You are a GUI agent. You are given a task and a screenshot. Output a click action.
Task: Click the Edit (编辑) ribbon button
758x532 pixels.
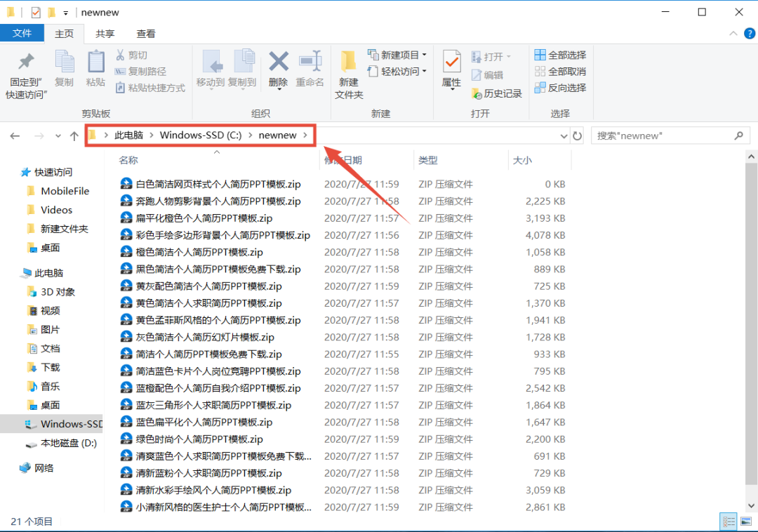point(487,75)
